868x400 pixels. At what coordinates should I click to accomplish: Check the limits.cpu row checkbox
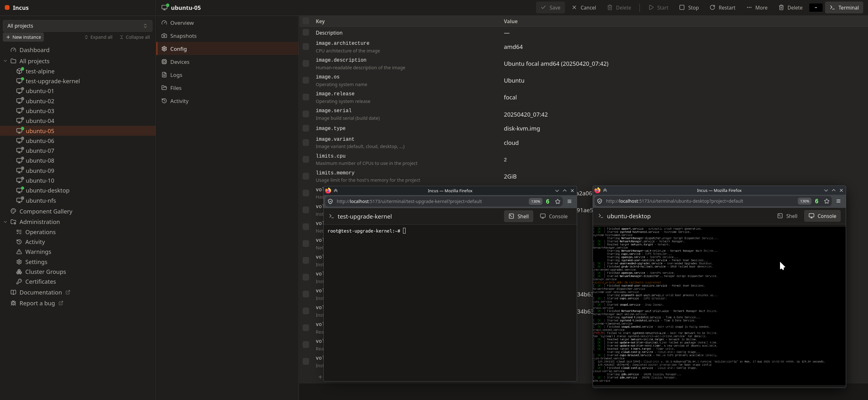click(x=306, y=159)
